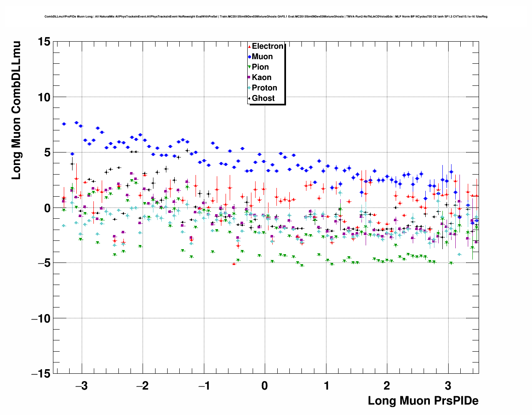Select the 'Muon' legend label
This screenshot has height=415, width=532.
pos(262,57)
